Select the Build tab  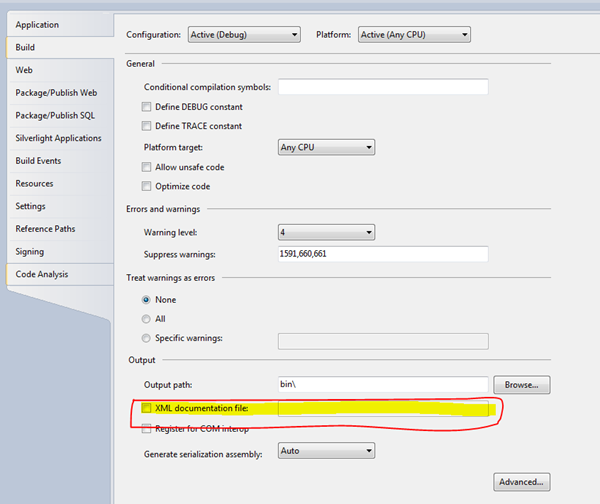60,47
